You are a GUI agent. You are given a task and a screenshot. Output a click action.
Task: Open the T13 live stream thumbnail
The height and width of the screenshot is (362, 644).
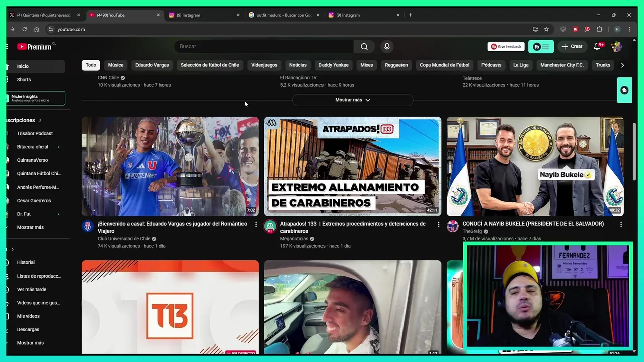coord(170,307)
